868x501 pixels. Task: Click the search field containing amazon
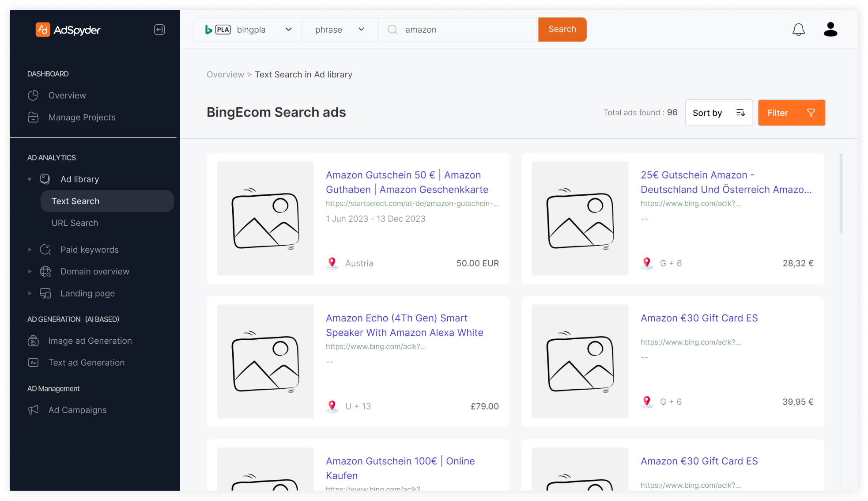[x=458, y=30]
